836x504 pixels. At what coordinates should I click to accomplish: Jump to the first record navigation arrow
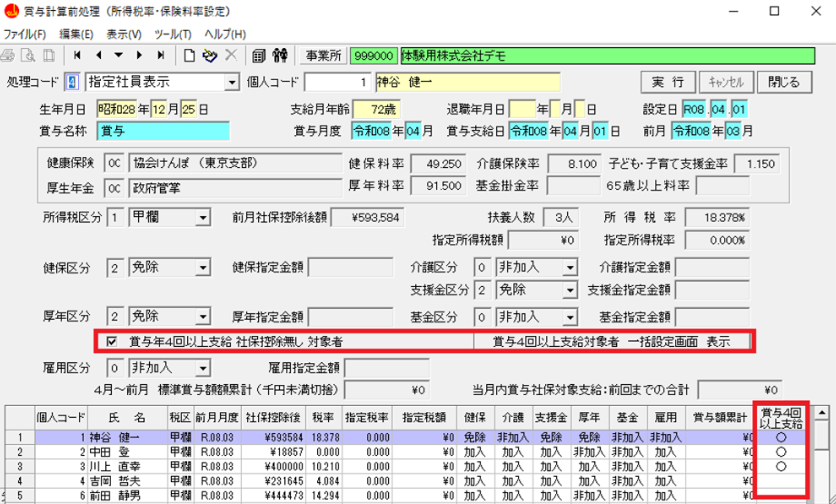(78, 55)
